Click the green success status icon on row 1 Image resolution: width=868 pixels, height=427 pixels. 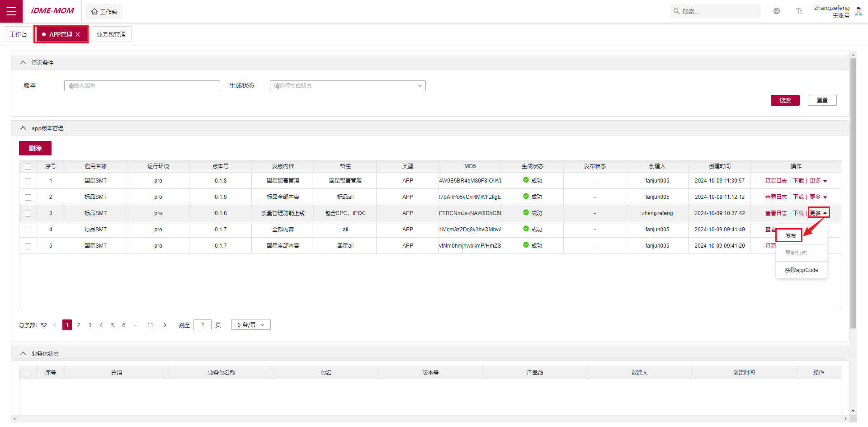click(526, 180)
